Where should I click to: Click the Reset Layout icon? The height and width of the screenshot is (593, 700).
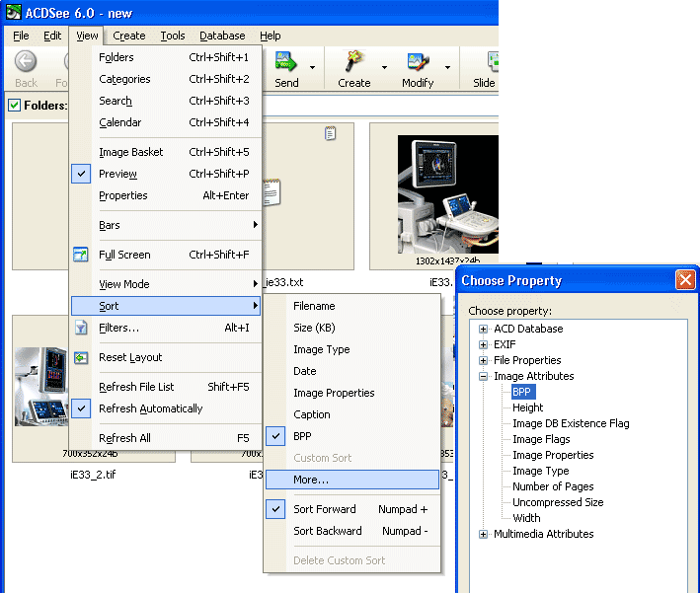pos(81,357)
